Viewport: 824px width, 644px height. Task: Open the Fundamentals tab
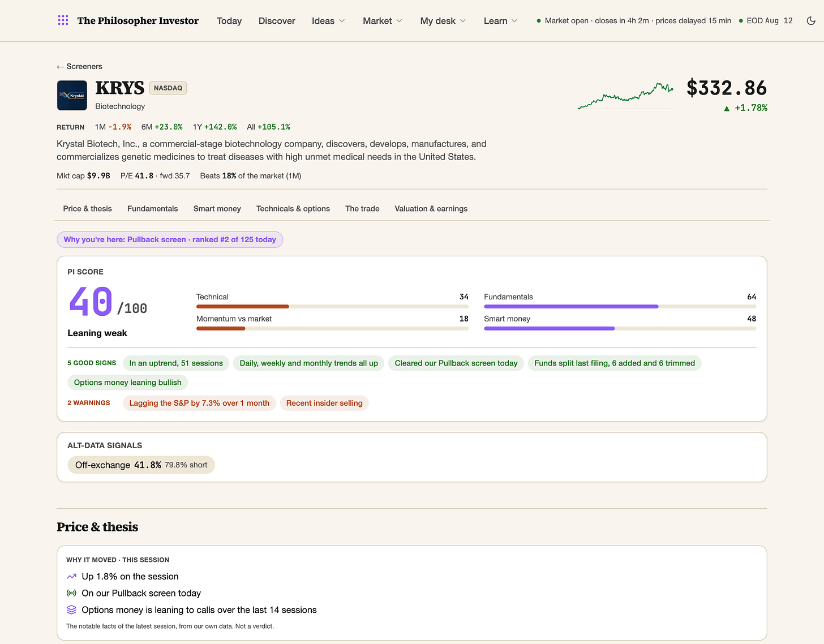(153, 209)
